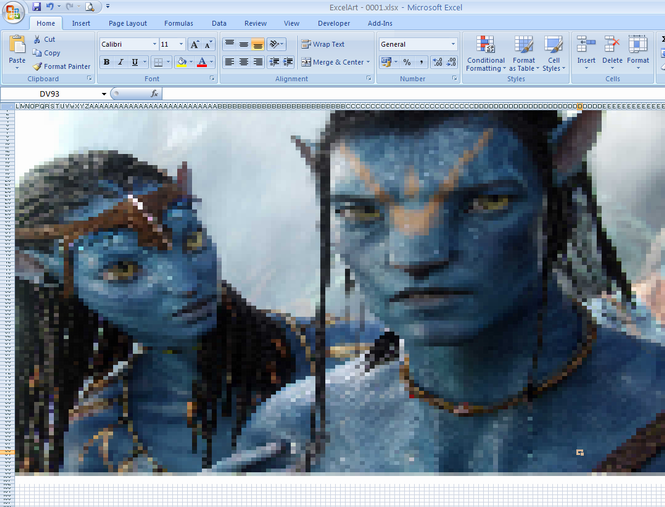Click the red Font Color swatch button
665x507 pixels.
pyautogui.click(x=202, y=62)
